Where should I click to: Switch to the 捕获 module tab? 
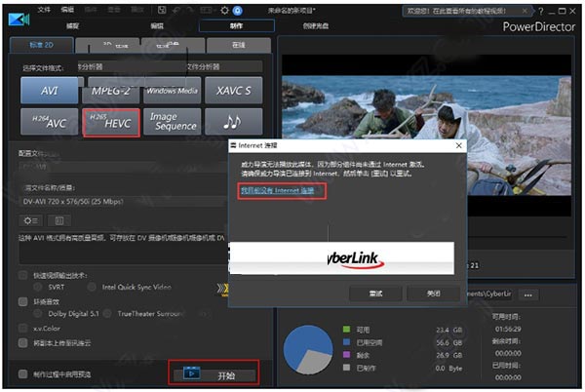tap(73, 25)
